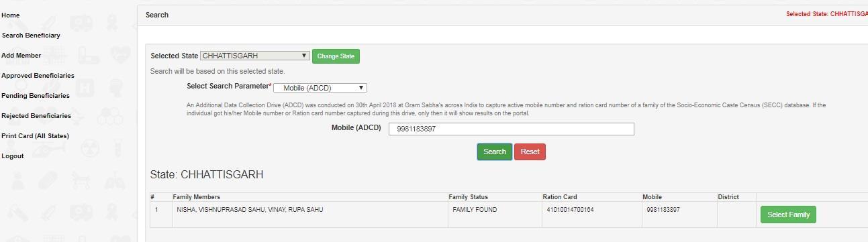
Task: Open Print Card (All States)
Action: pyautogui.click(x=35, y=136)
